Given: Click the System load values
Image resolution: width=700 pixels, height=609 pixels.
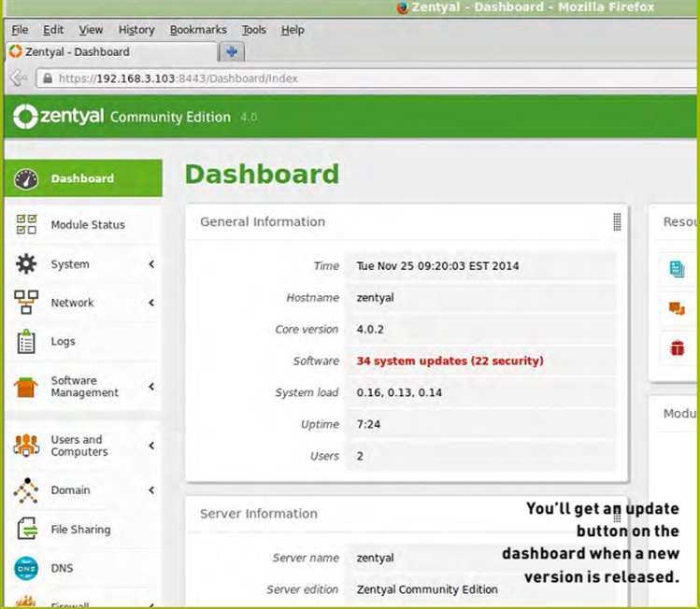Looking at the screenshot, I should tap(399, 392).
